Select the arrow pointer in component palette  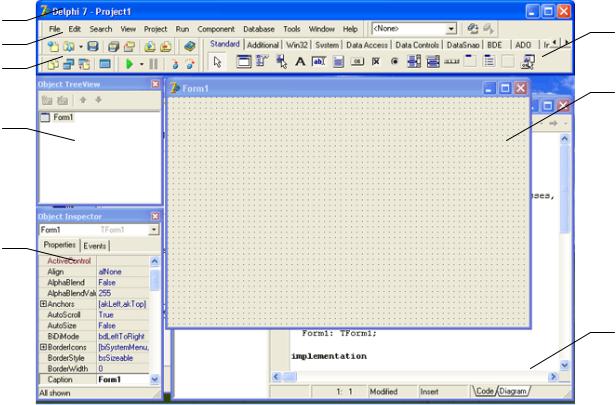[x=217, y=62]
